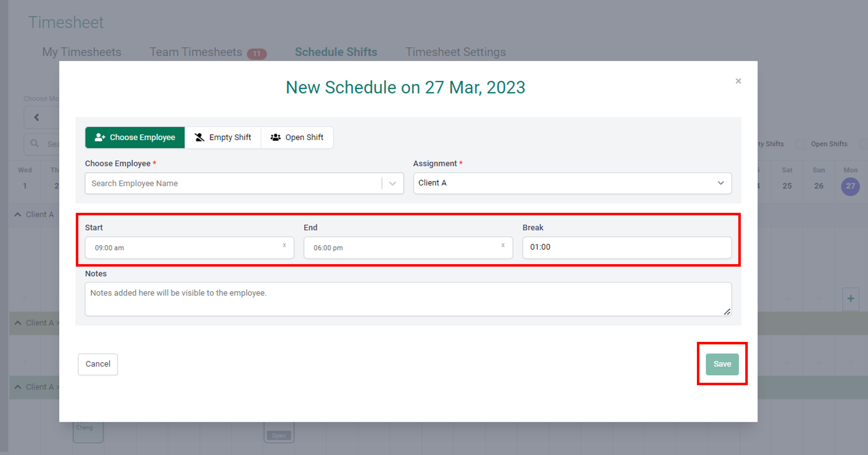This screenshot has height=455, width=868.
Task: Clear the End time with its x
Action: pyautogui.click(x=503, y=245)
